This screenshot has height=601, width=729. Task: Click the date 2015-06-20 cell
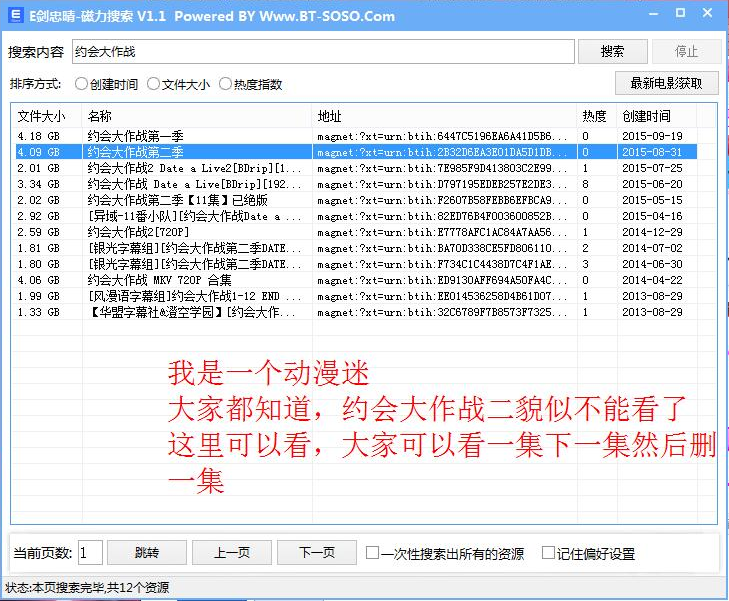(x=652, y=184)
